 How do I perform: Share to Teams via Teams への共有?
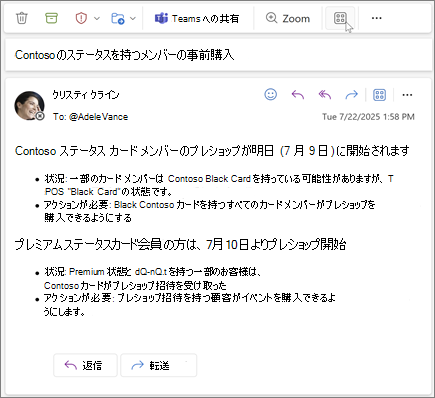[197, 18]
